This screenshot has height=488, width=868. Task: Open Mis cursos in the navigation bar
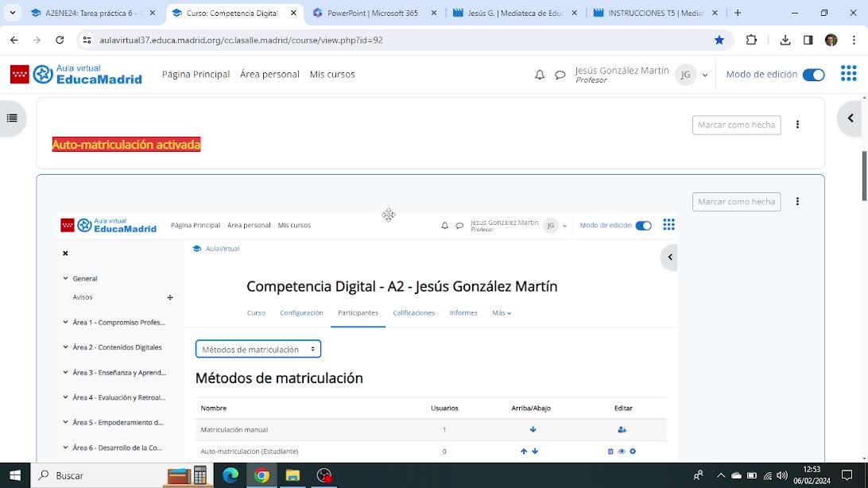[332, 74]
